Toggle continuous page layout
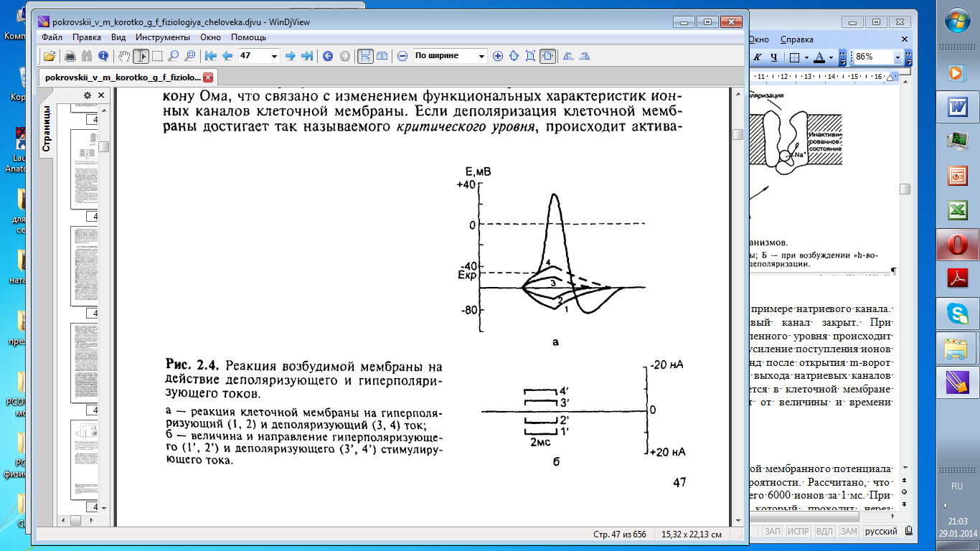980x551 pixels. click(x=365, y=56)
